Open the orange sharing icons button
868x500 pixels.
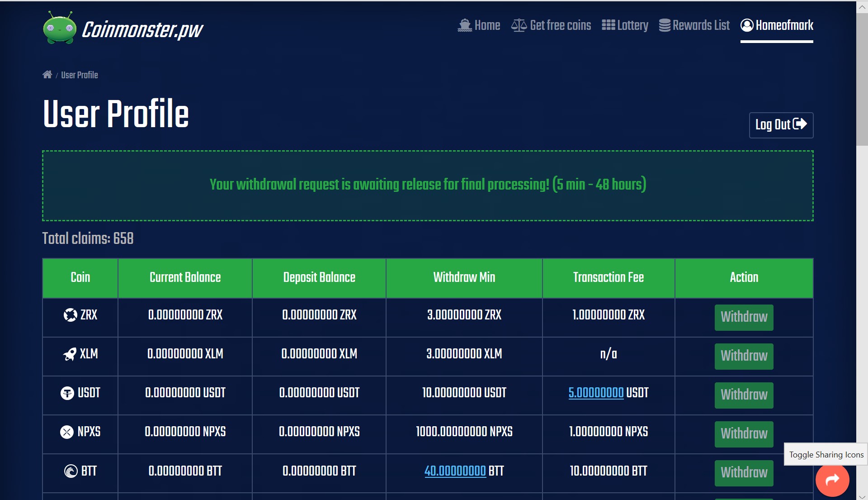(x=832, y=480)
